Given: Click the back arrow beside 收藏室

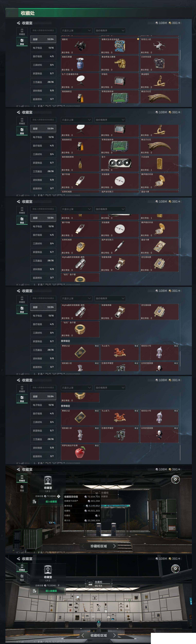Looking at the screenshot, I should click(x=18, y=23).
